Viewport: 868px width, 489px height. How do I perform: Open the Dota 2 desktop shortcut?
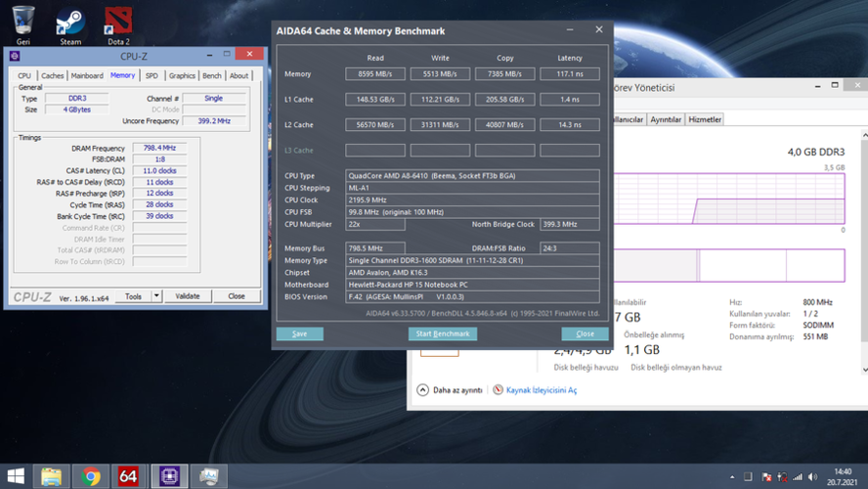tap(118, 25)
